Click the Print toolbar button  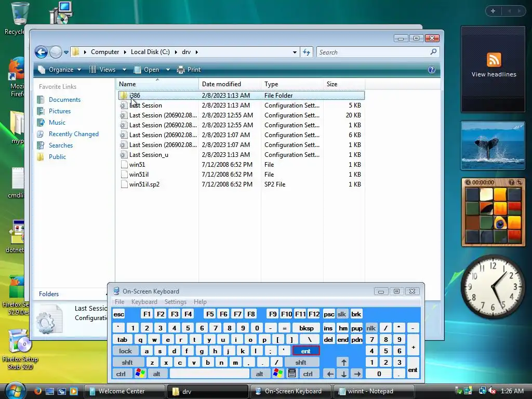[x=189, y=70]
